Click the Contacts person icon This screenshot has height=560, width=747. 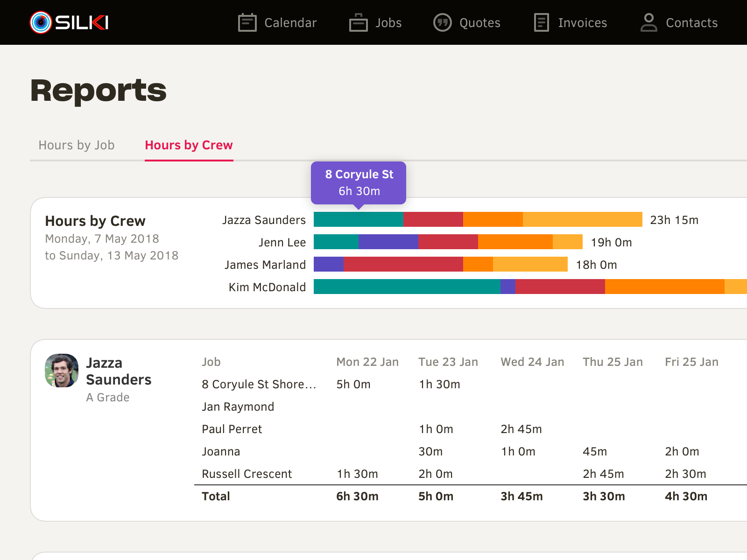pos(649,22)
